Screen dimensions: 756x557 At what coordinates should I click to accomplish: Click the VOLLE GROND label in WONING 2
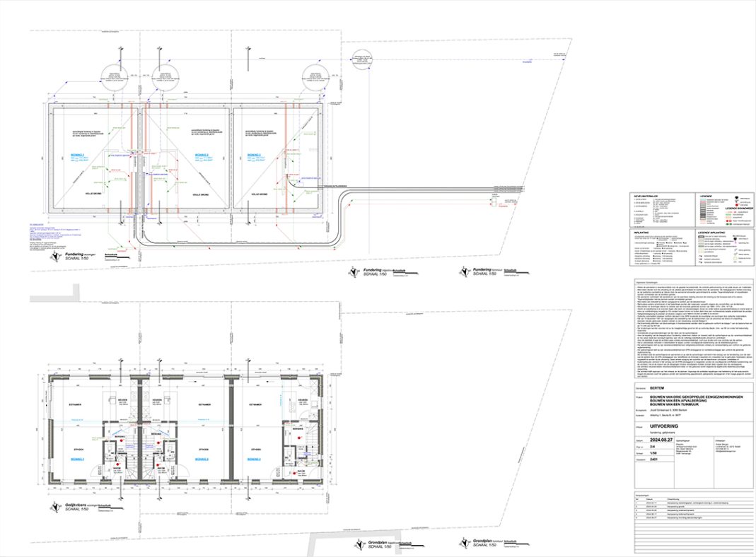tap(202, 193)
